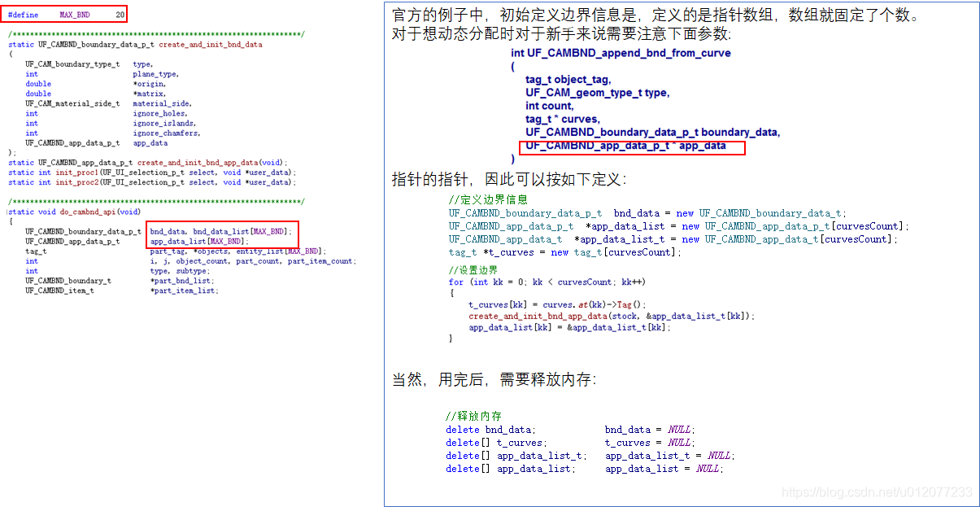Viewport: 980px width, 507px height.
Task: Click 't_curves[kk] = curves.at(kk)->Tag();' statement
Action: pos(557,304)
